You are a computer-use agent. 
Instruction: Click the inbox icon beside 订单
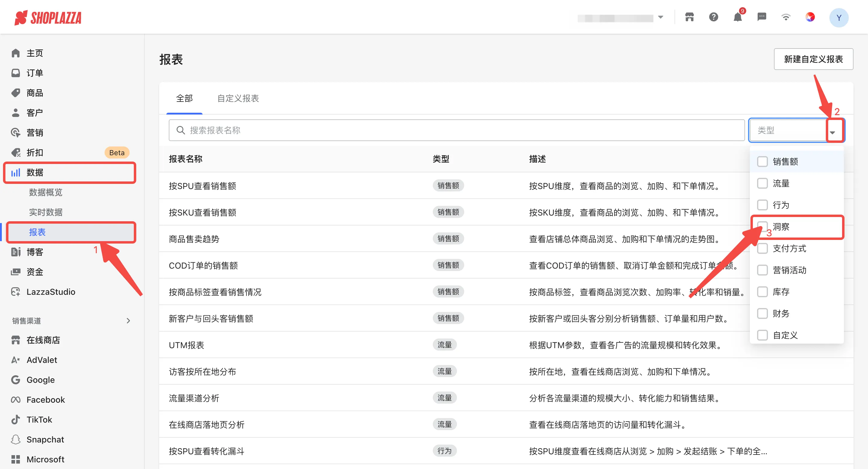tap(15, 73)
